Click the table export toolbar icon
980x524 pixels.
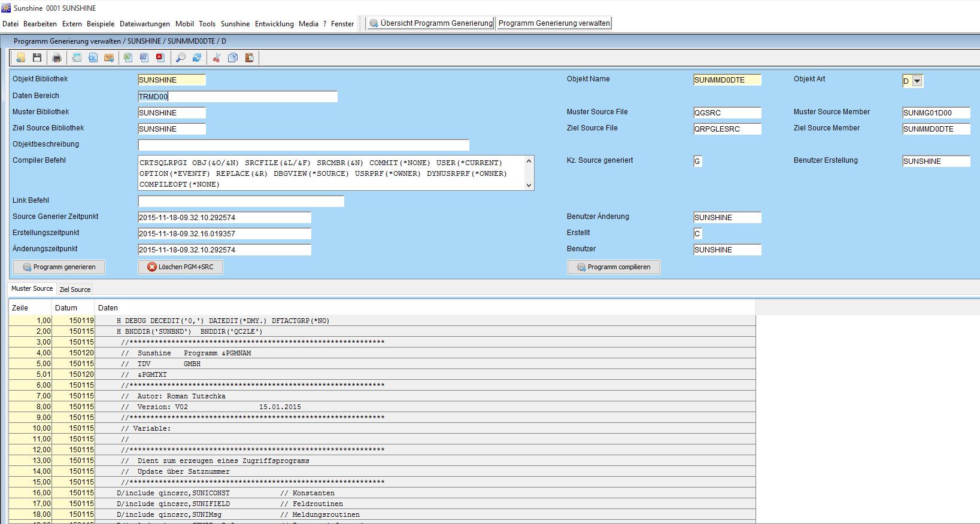point(77,57)
